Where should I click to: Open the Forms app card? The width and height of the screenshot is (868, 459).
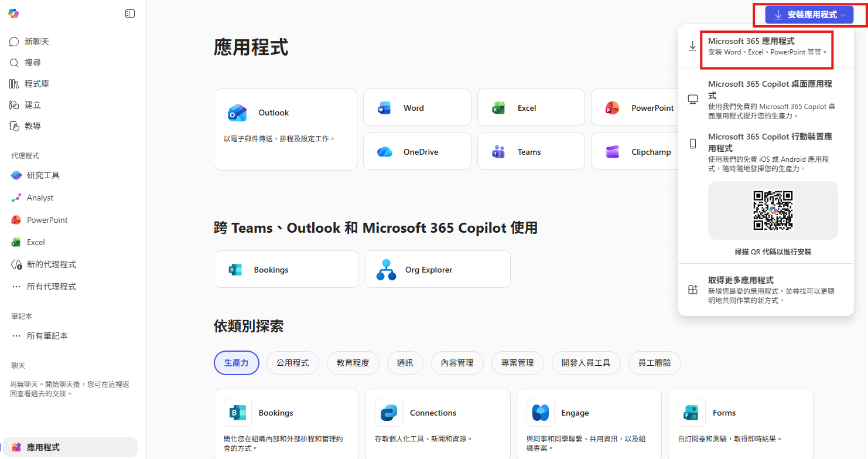[740, 424]
